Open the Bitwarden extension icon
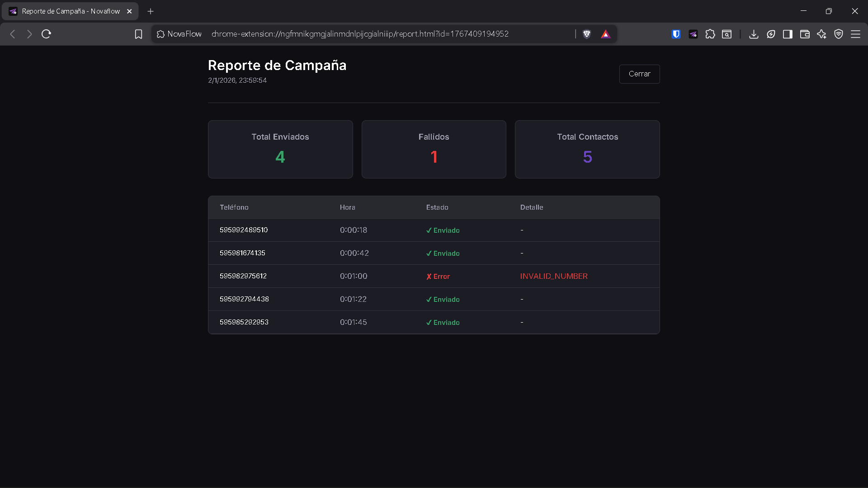 pyautogui.click(x=676, y=34)
